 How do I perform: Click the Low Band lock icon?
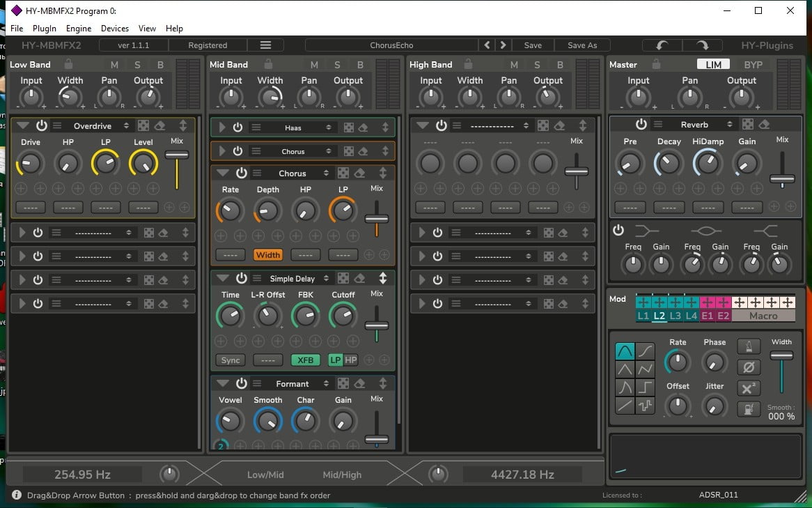coord(68,64)
